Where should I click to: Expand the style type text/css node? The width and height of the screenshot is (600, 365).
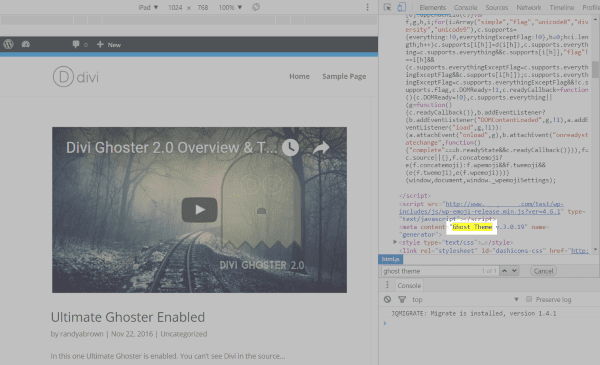coord(395,242)
